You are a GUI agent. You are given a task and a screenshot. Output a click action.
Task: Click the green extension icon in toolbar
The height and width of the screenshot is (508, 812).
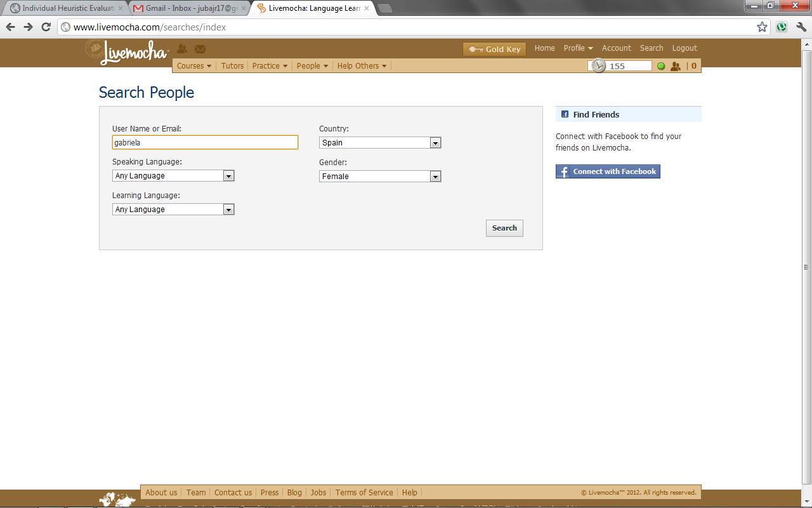click(x=782, y=27)
